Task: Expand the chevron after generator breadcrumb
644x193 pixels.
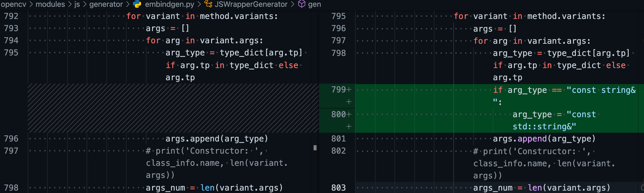Action: (x=128, y=4)
